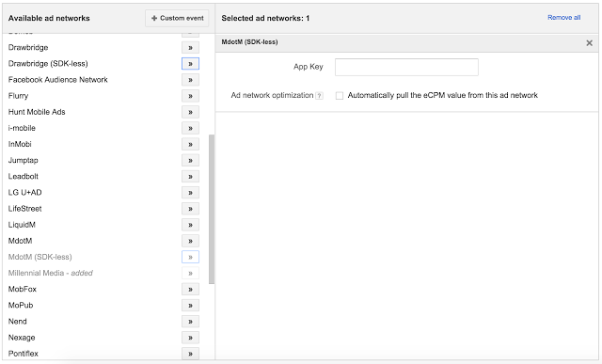Select MdotM (SDK-less) selected network header

click(406, 42)
